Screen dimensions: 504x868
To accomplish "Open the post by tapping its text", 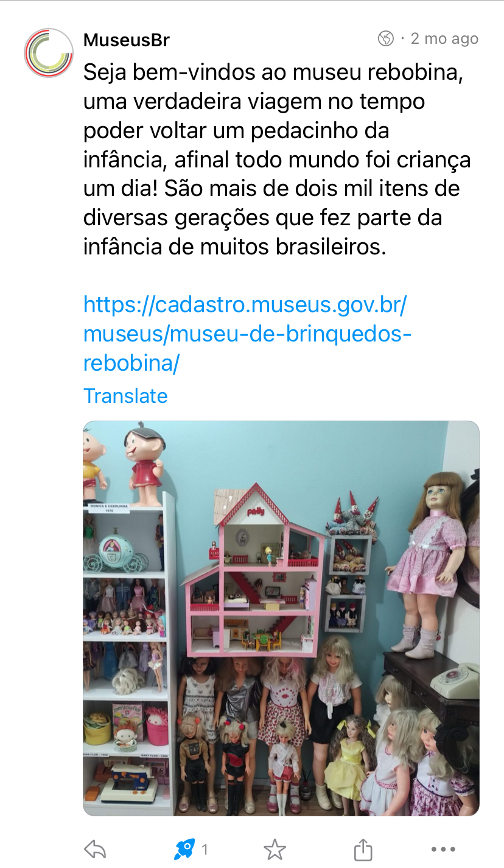I will 277,161.
